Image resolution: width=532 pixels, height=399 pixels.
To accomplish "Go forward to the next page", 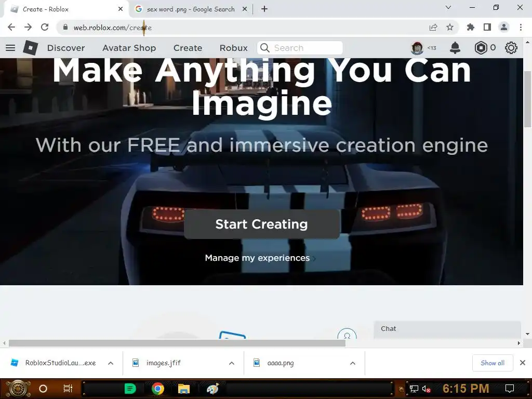I will click(28, 27).
